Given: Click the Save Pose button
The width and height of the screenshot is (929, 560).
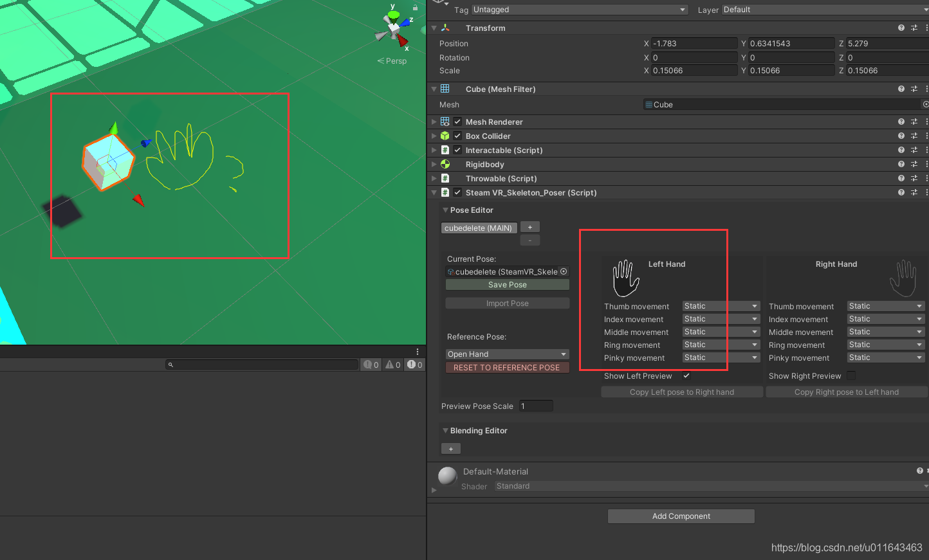Looking at the screenshot, I should point(507,284).
